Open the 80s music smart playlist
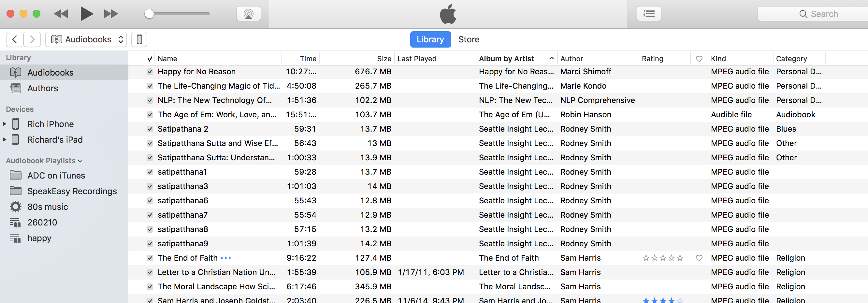Viewport: 868px width, 303px height. point(48,207)
